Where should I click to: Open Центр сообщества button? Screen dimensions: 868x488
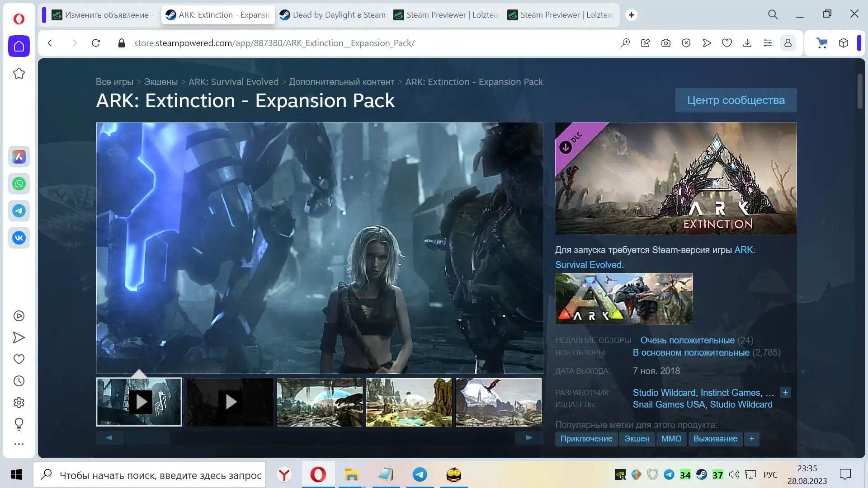(736, 100)
